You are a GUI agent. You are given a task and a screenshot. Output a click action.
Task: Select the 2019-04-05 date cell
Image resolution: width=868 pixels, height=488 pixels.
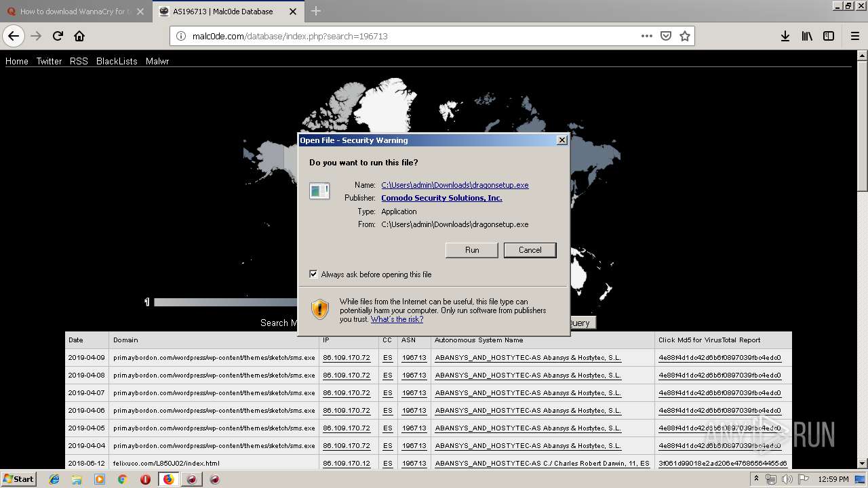pos(87,428)
